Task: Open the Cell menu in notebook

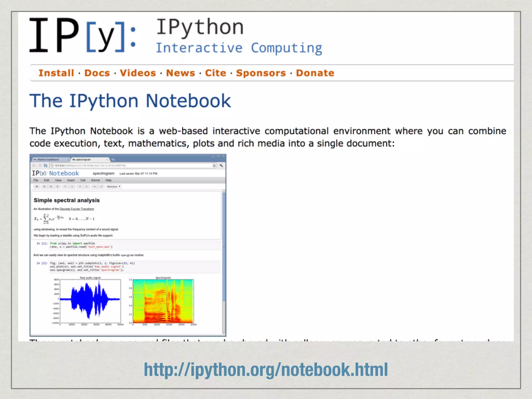Action: pyautogui.click(x=83, y=180)
